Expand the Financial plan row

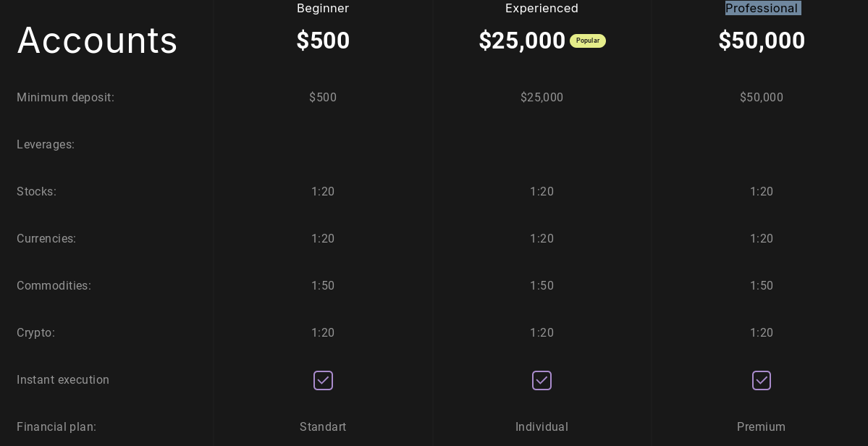[56, 426]
